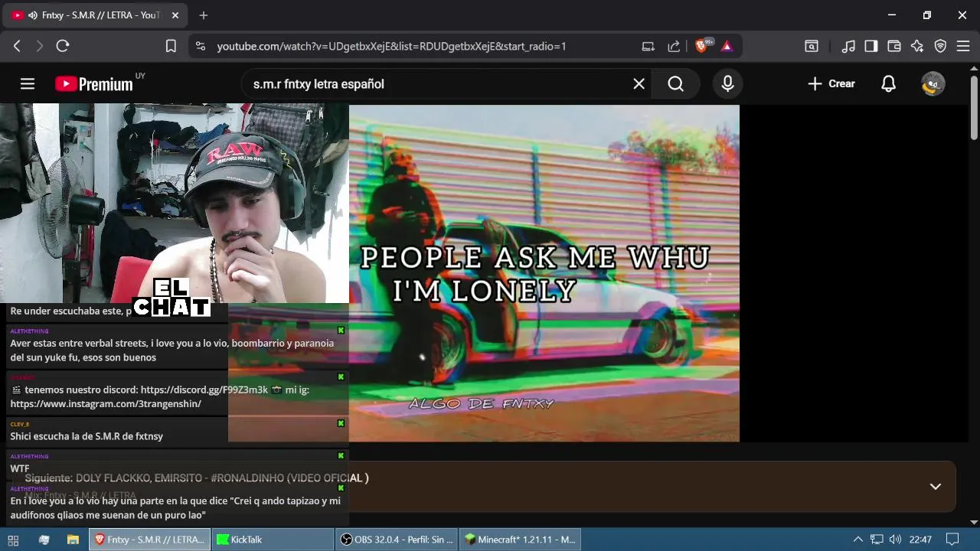This screenshot has height=551, width=980.
Task: Click the CLEV_E chat username
Action: [x=19, y=424]
